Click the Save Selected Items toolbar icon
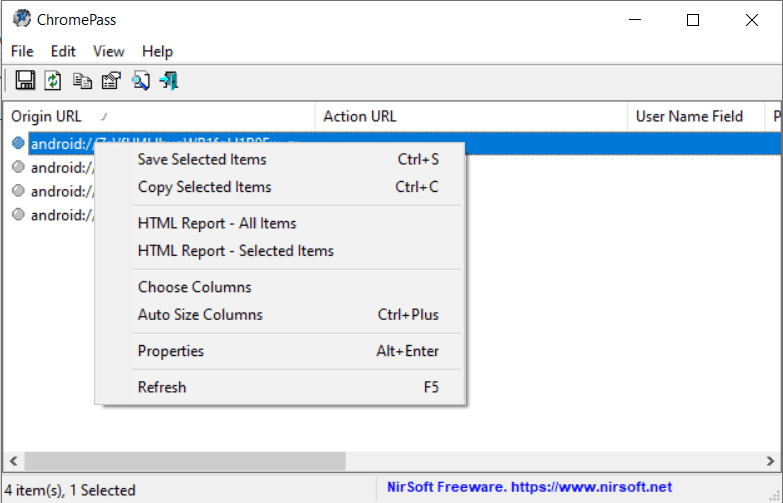 (26, 81)
